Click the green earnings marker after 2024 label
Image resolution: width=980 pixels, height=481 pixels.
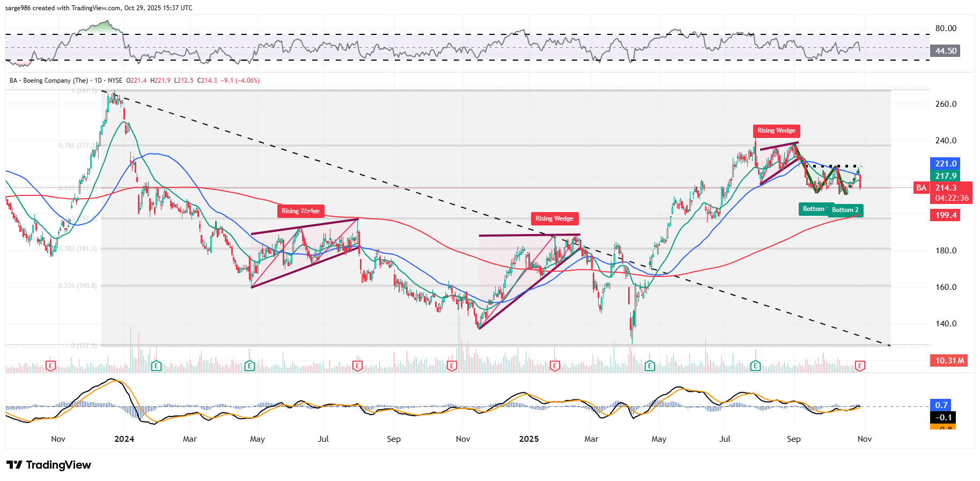point(156,366)
